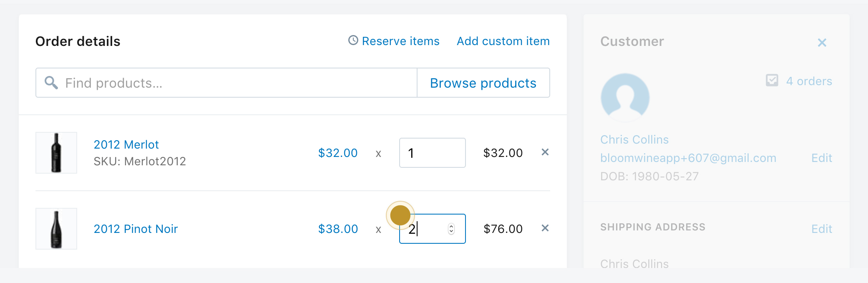Open the 2012 Merlot bottle thumbnail
Screen dimensions: 868x283
coord(56,153)
